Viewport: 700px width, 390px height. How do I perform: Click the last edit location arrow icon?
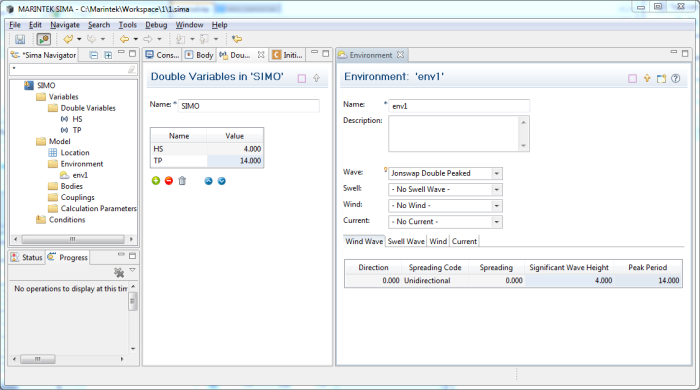tap(237, 39)
